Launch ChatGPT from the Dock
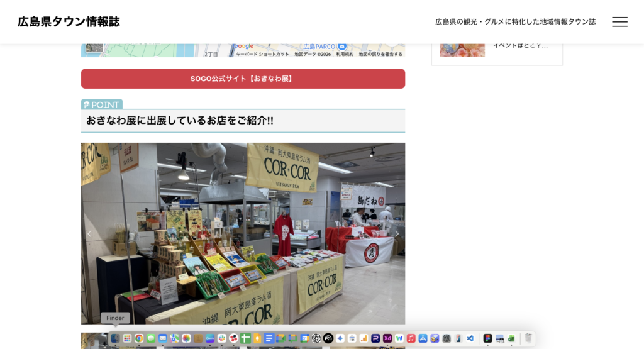The height and width of the screenshot is (349, 644). (316, 338)
